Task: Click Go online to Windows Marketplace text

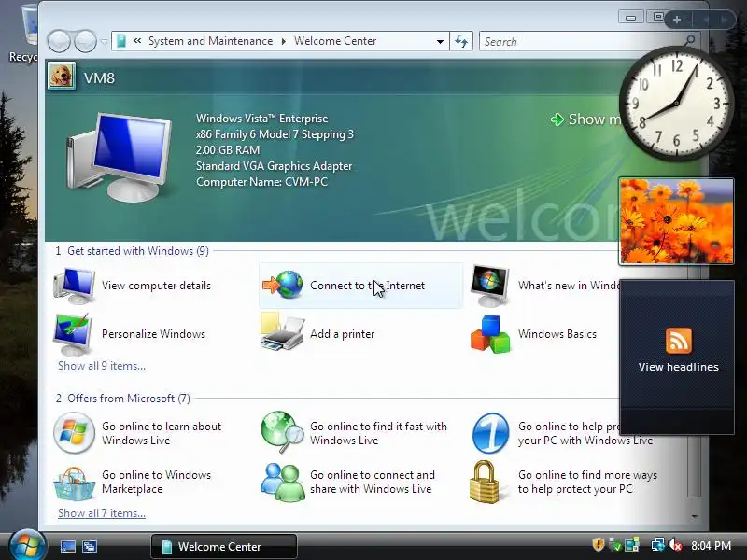Action: pos(156,482)
